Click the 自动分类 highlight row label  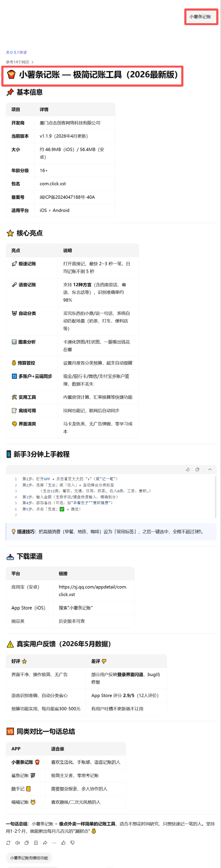24,313
